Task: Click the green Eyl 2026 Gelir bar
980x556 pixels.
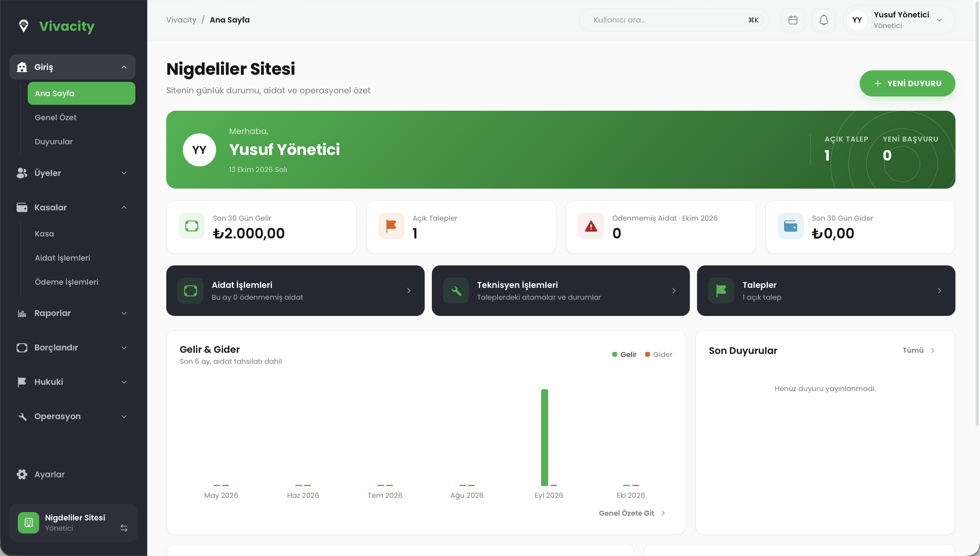Action: click(x=545, y=437)
